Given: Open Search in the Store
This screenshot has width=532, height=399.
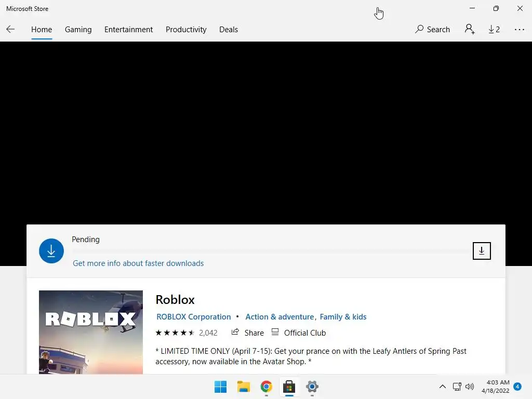Looking at the screenshot, I should tap(432, 30).
